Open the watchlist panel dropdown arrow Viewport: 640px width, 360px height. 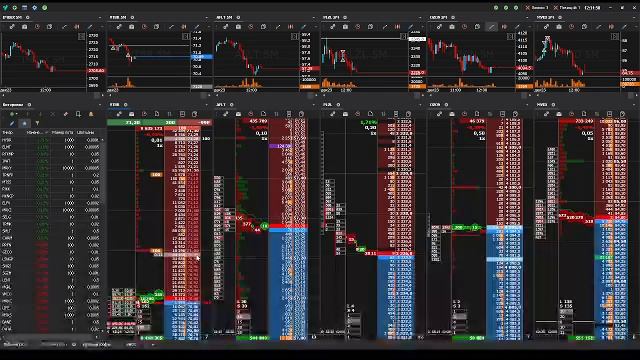click(100, 105)
